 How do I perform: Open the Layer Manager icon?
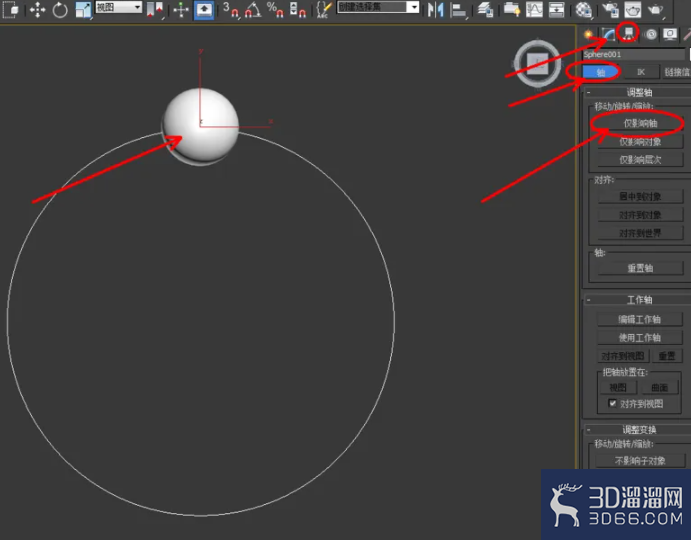click(485, 9)
